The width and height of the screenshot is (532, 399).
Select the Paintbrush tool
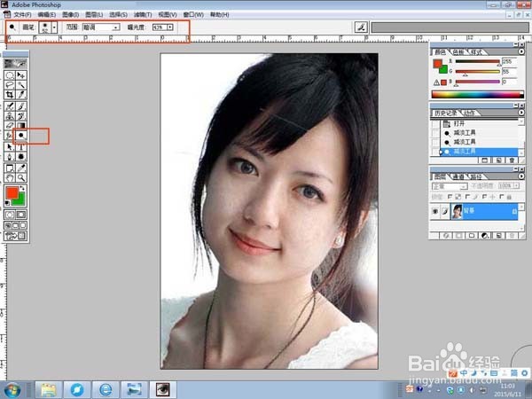21,106
